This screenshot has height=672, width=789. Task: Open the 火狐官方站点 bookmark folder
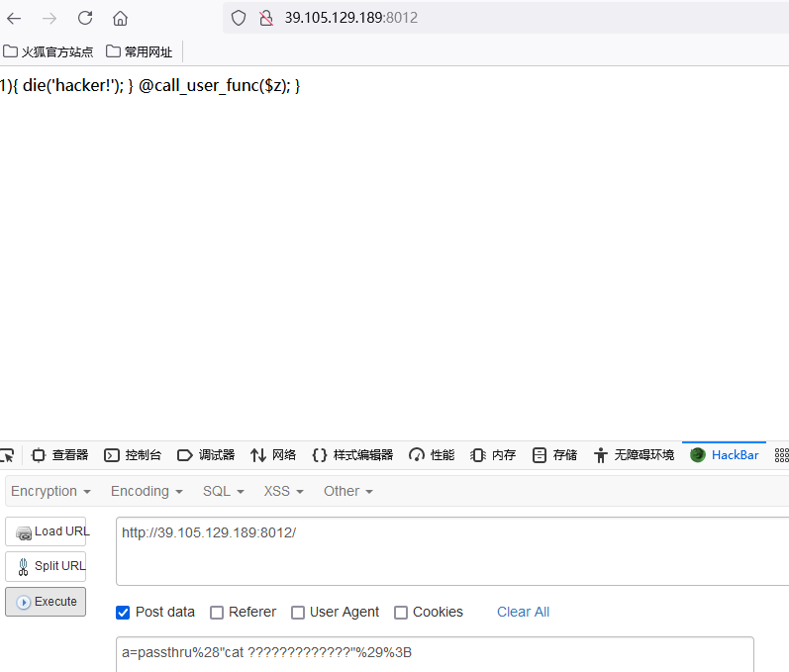tap(49, 51)
